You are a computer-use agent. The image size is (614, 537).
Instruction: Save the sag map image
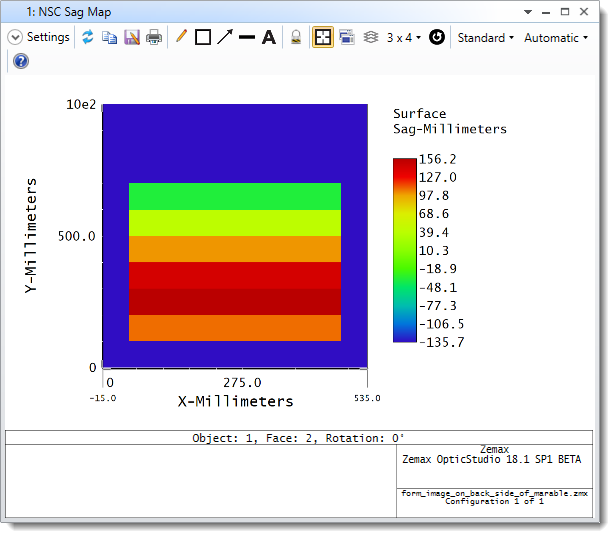point(131,37)
